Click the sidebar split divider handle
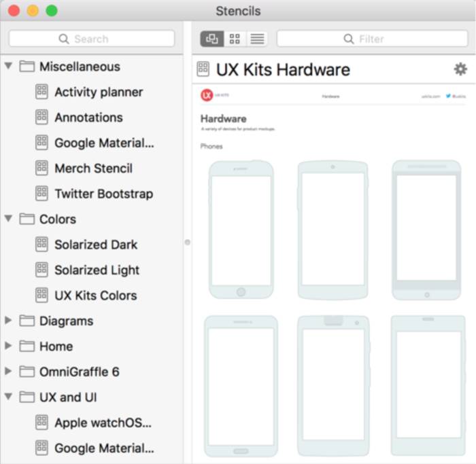This screenshot has height=464, width=476. point(188,243)
